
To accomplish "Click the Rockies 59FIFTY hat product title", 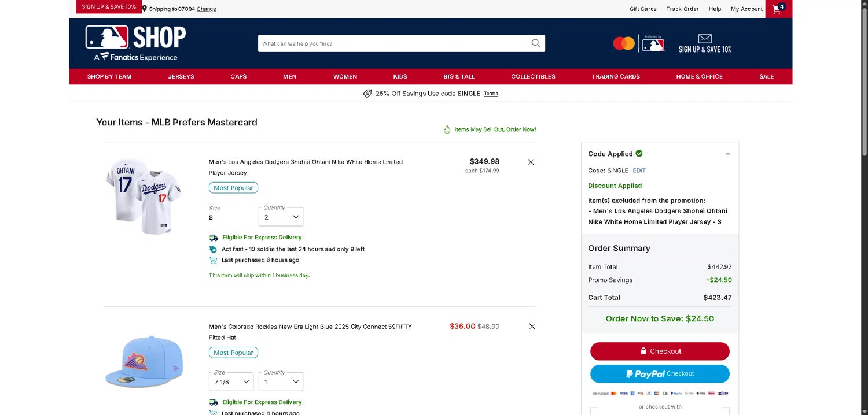I will tap(310, 332).
